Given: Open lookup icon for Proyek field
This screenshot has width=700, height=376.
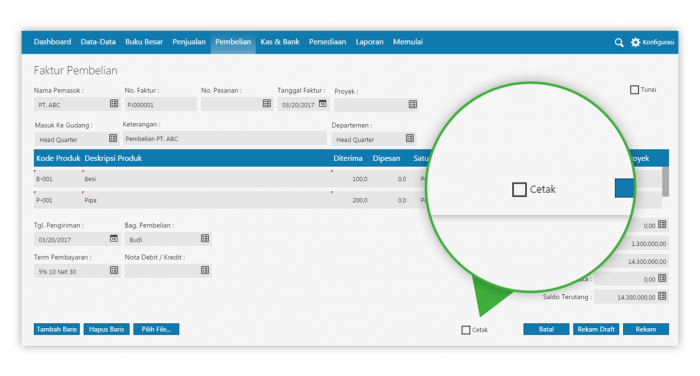Looking at the screenshot, I should click(412, 104).
